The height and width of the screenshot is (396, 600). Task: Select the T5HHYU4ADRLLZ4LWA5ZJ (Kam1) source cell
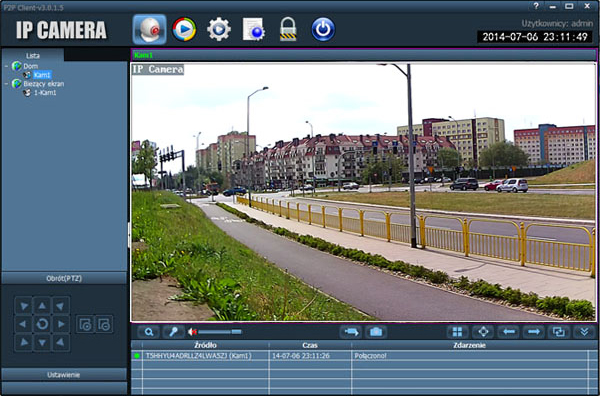(x=205, y=356)
